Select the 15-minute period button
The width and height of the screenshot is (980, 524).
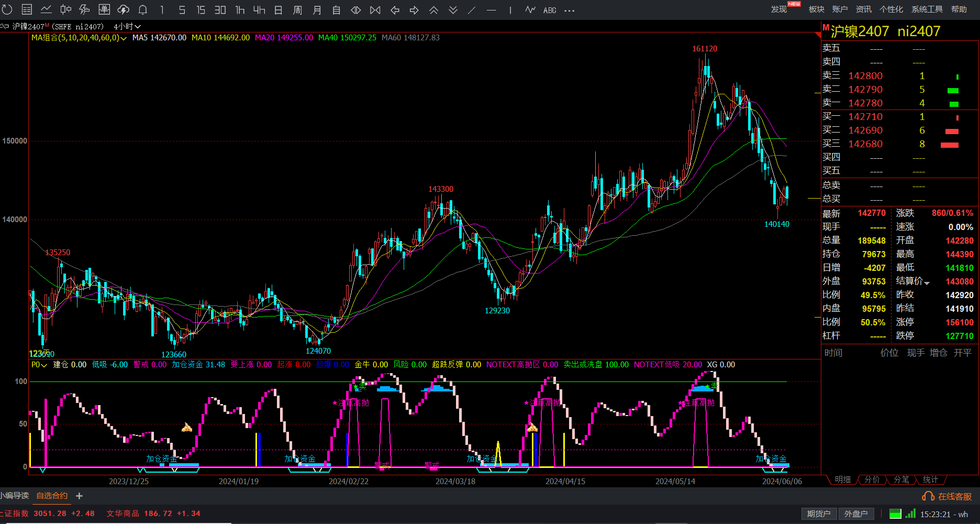pyautogui.click(x=201, y=10)
